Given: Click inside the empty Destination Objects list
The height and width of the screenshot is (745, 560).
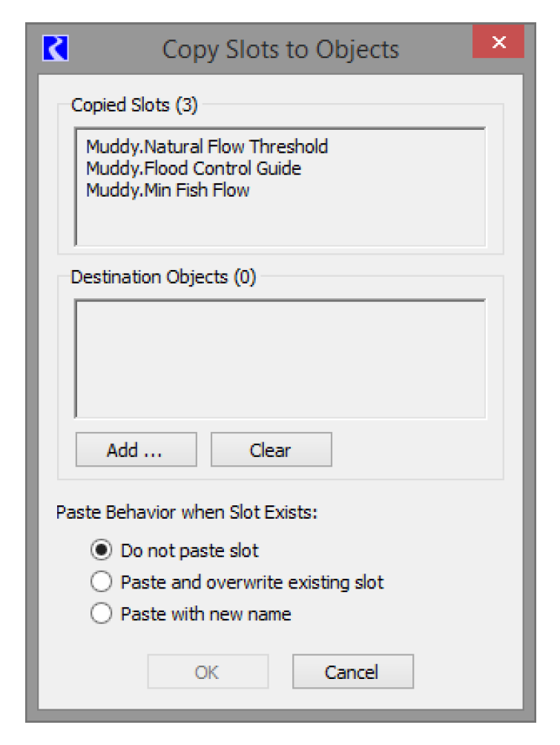Looking at the screenshot, I should 280,359.
